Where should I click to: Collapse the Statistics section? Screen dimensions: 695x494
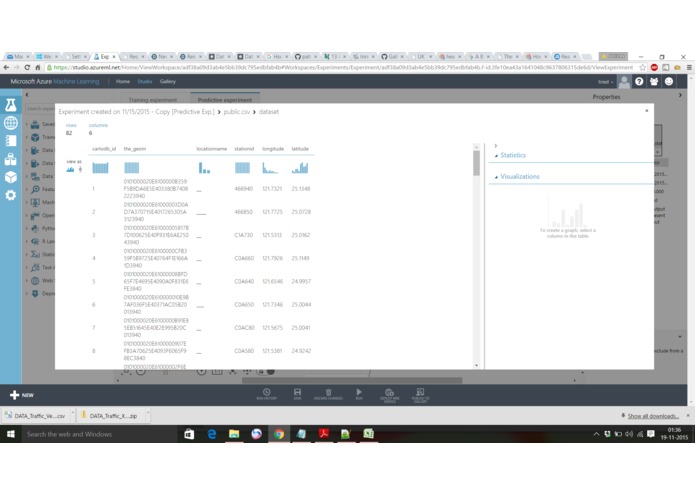[x=496, y=156]
